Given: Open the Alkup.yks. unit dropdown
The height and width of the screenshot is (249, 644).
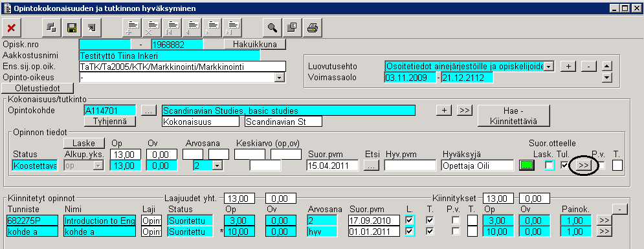Looking at the screenshot, I should pos(98,166).
